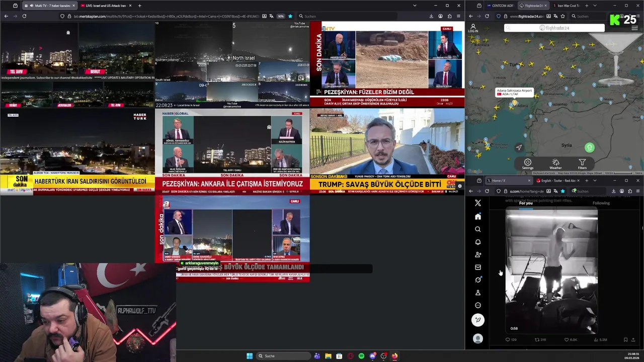
Task: Bookmark star in Multi TV address bar
Action: click(290, 16)
